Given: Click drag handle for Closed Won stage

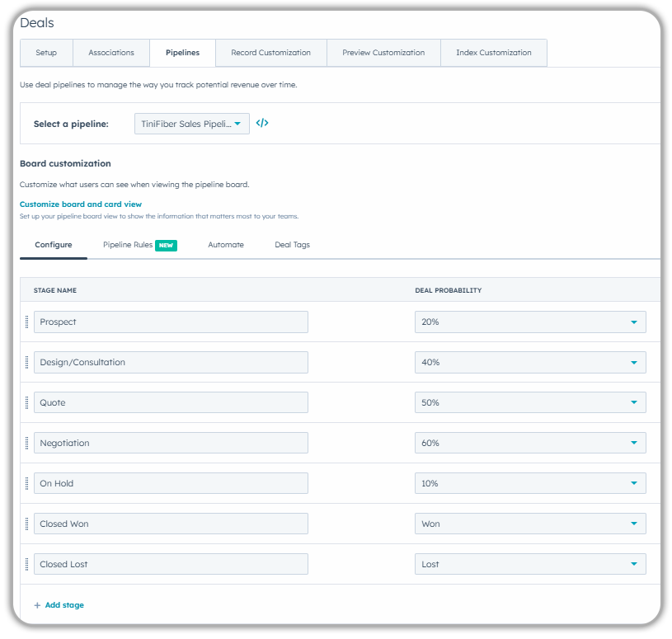Looking at the screenshot, I should click(27, 524).
